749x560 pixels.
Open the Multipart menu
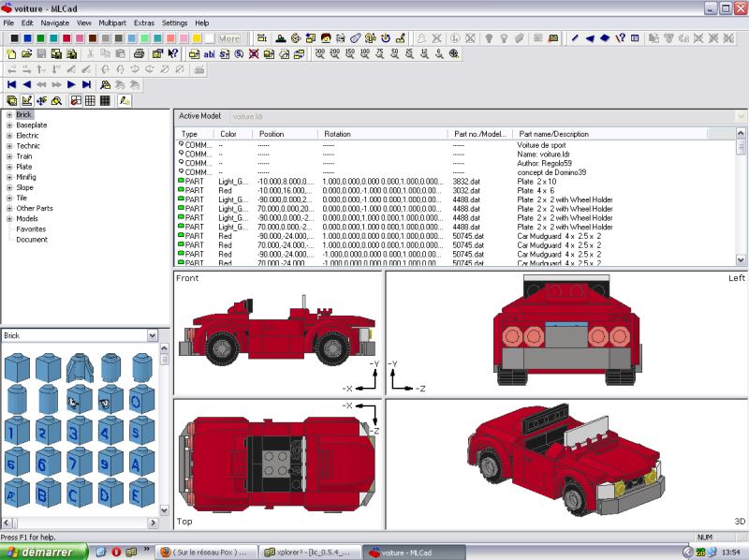(x=112, y=22)
